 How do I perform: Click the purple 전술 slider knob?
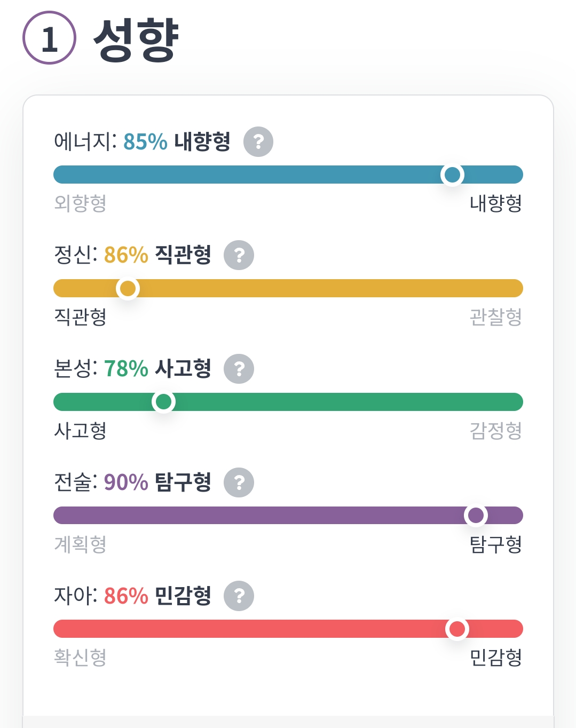click(475, 515)
